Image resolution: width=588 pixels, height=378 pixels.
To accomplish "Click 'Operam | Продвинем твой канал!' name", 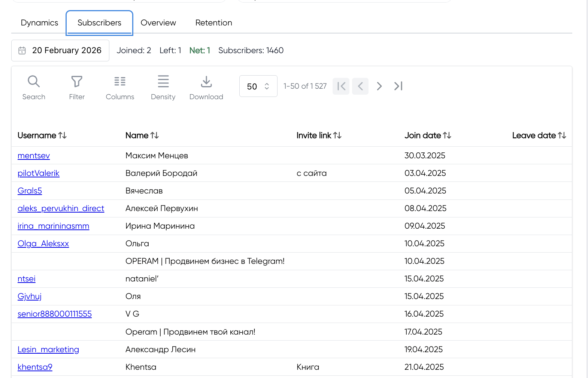I will (x=190, y=332).
